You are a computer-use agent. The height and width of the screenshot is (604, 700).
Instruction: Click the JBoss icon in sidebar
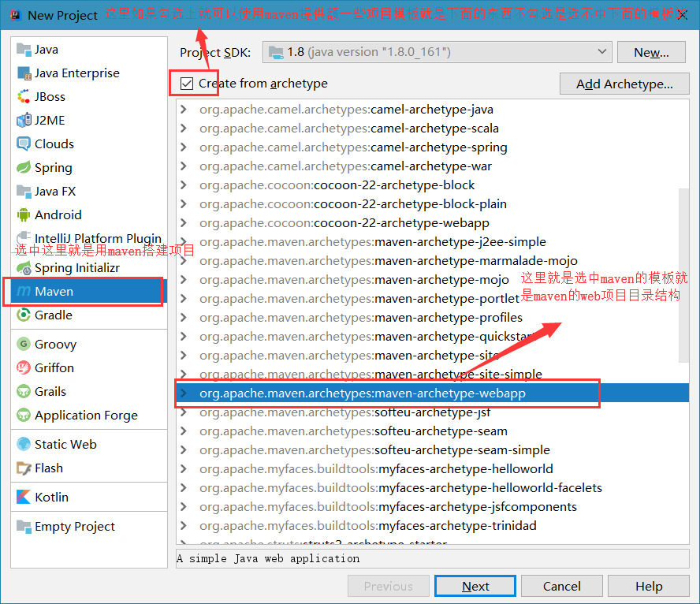point(24,96)
